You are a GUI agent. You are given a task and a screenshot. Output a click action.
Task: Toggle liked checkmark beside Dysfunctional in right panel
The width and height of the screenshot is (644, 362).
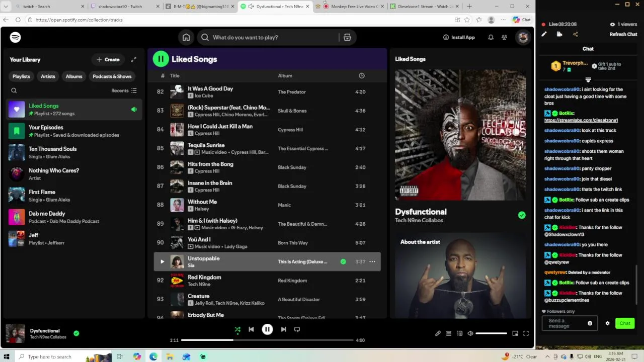click(522, 215)
